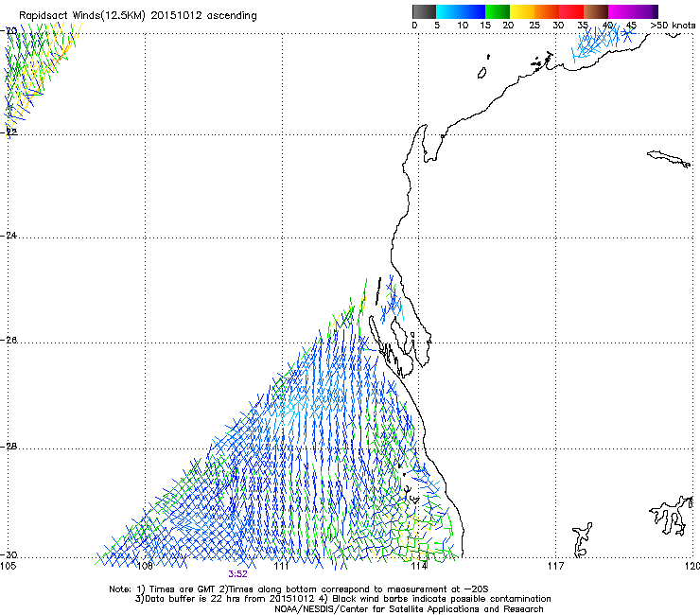The width and height of the screenshot is (700, 615).
Task: Select the '111' longitude axis label
Action: [x=281, y=566]
